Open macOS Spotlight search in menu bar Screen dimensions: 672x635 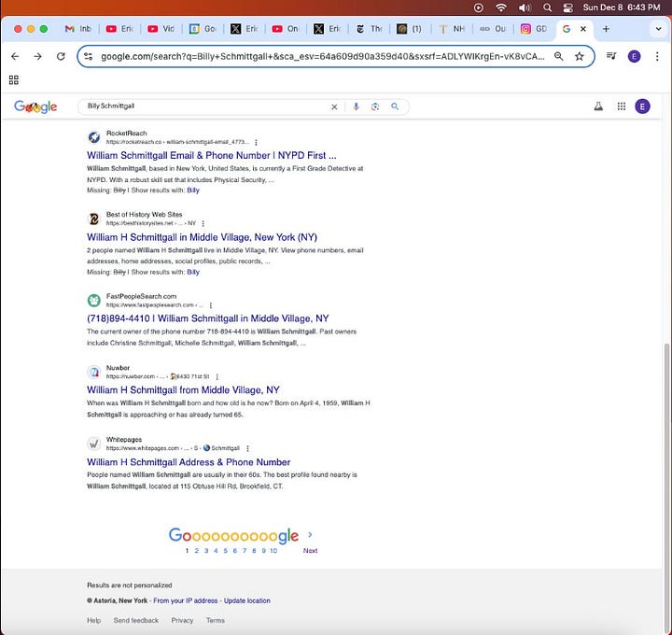(x=547, y=7)
